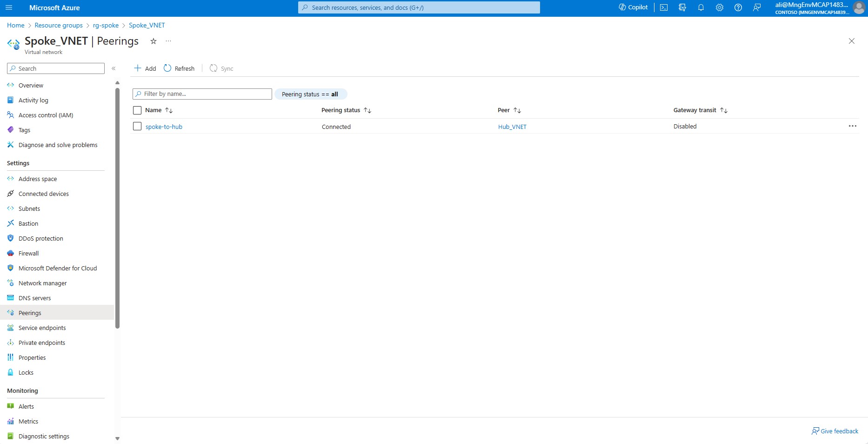Click the Peerings icon in sidebar
The image size is (868, 444).
click(11, 313)
